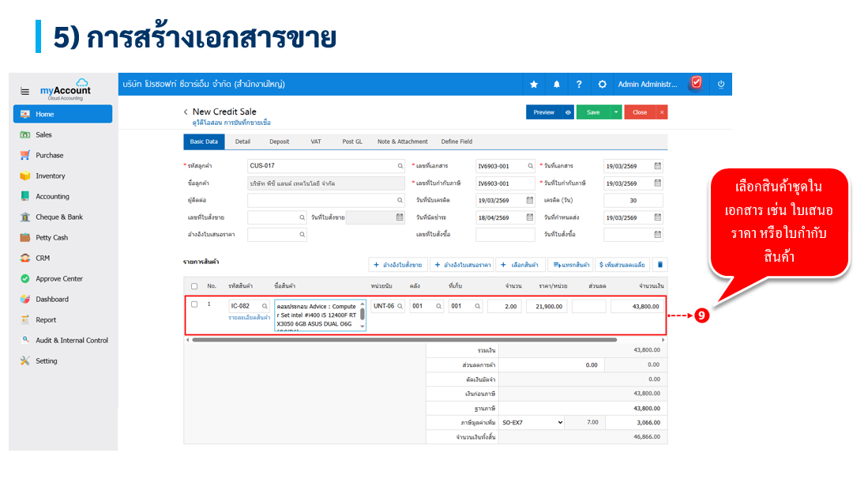Delete item using trash icon

point(660,265)
